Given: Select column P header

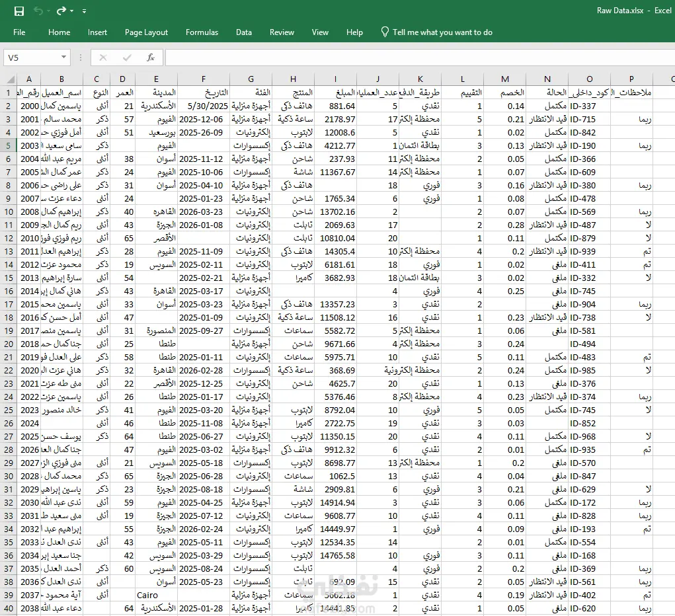Looking at the screenshot, I should pos(631,79).
